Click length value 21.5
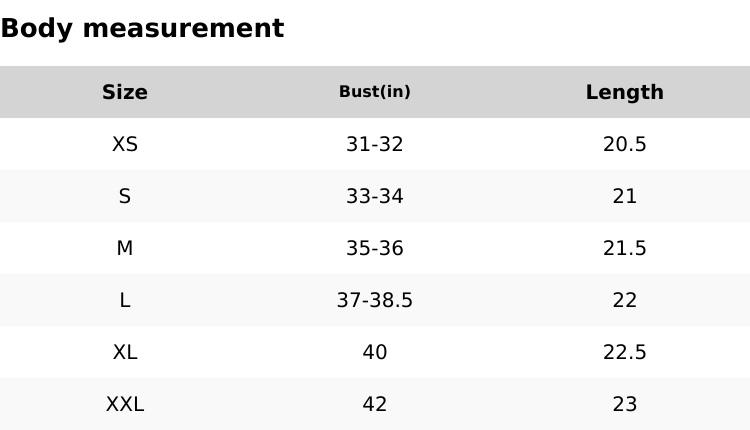This screenshot has width=750, height=430. [625, 248]
